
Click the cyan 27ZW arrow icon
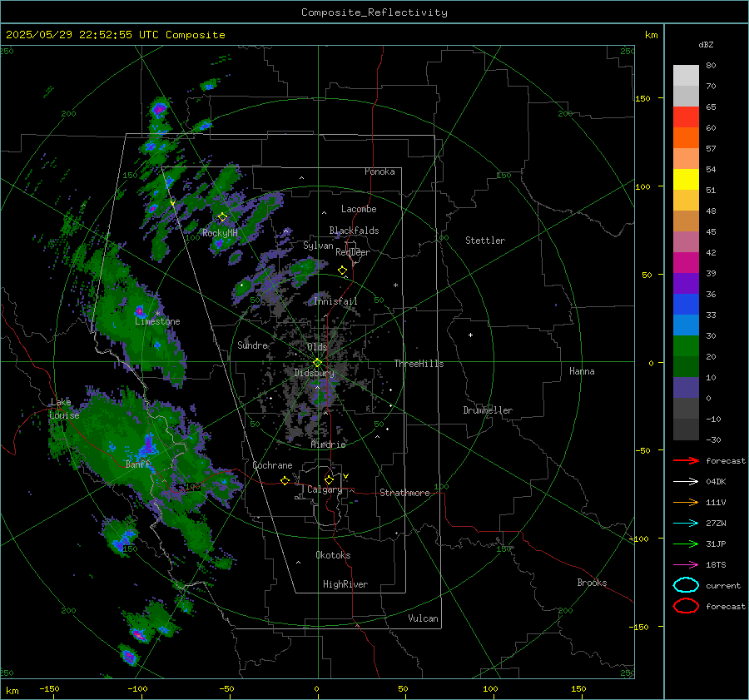(686, 523)
